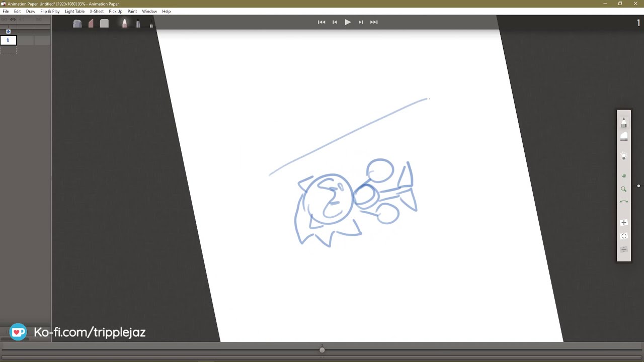Open the Paint menu
The width and height of the screenshot is (644, 362).
coord(132,11)
